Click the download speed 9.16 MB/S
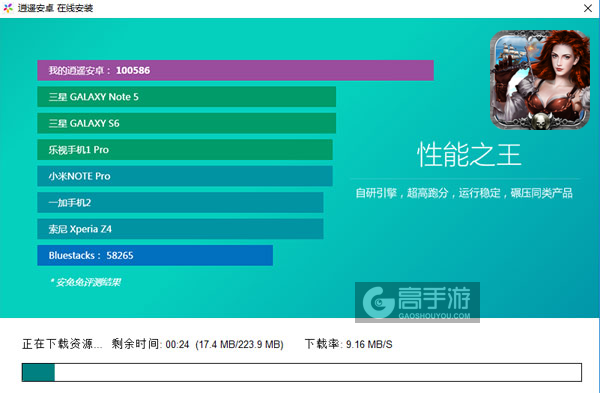The image size is (600, 393). pos(369,344)
